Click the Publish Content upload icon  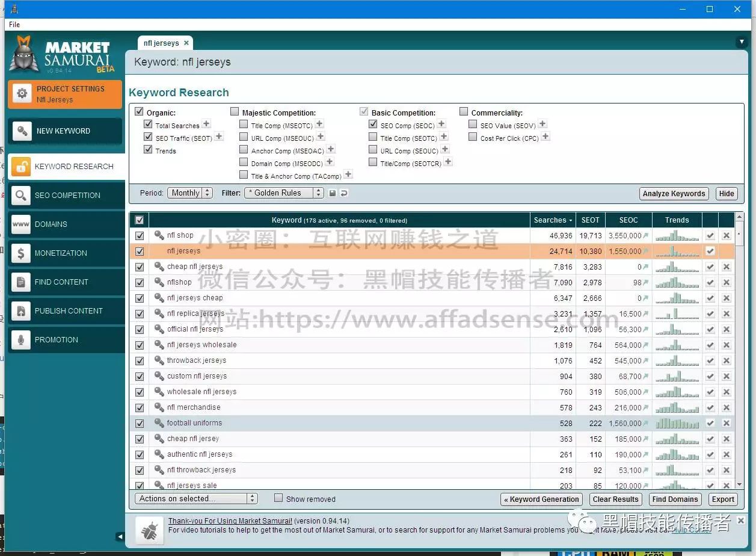(21, 310)
